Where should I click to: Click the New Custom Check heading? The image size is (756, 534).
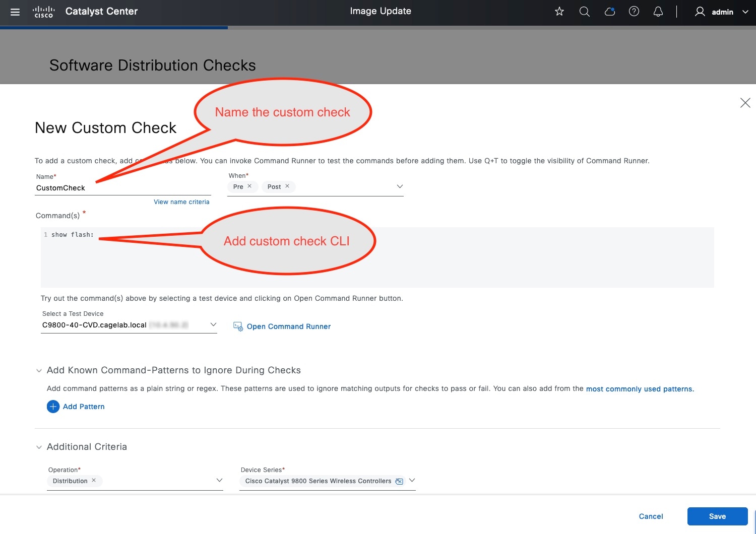(106, 128)
